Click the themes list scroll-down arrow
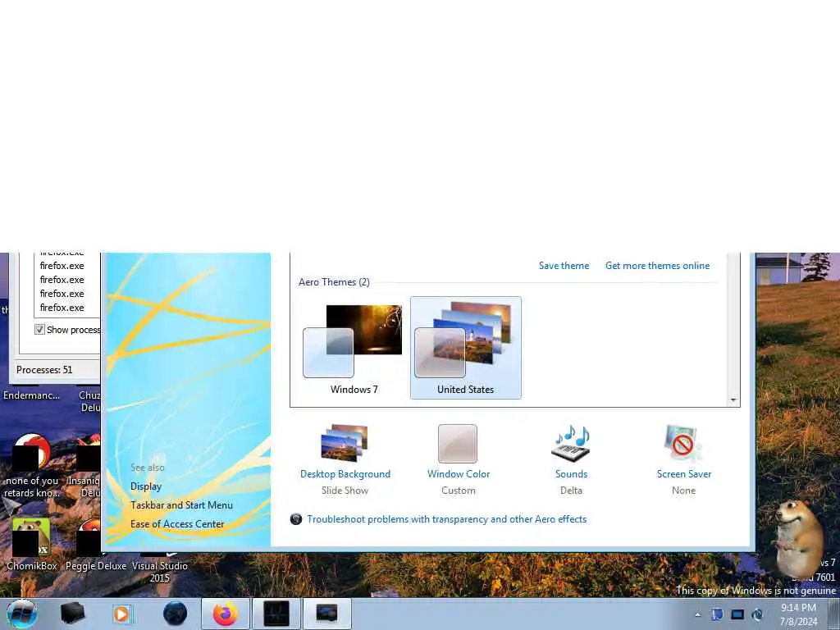The height and width of the screenshot is (630, 840). (733, 400)
